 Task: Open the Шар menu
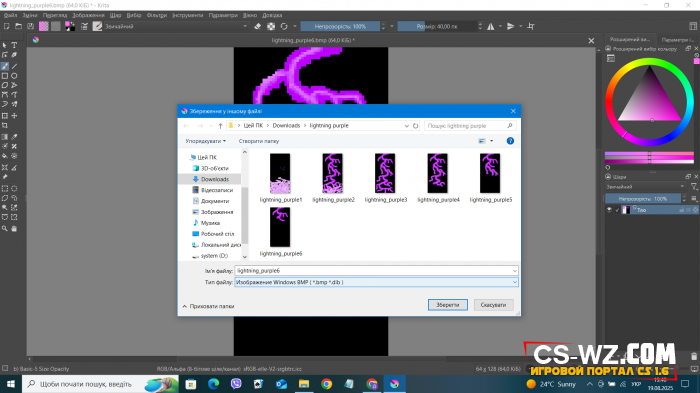point(116,15)
